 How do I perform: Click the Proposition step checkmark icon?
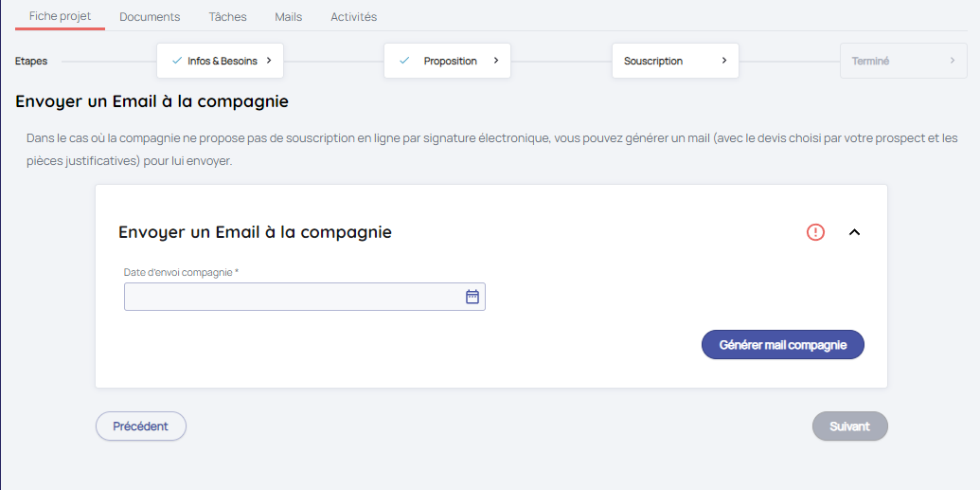click(404, 61)
